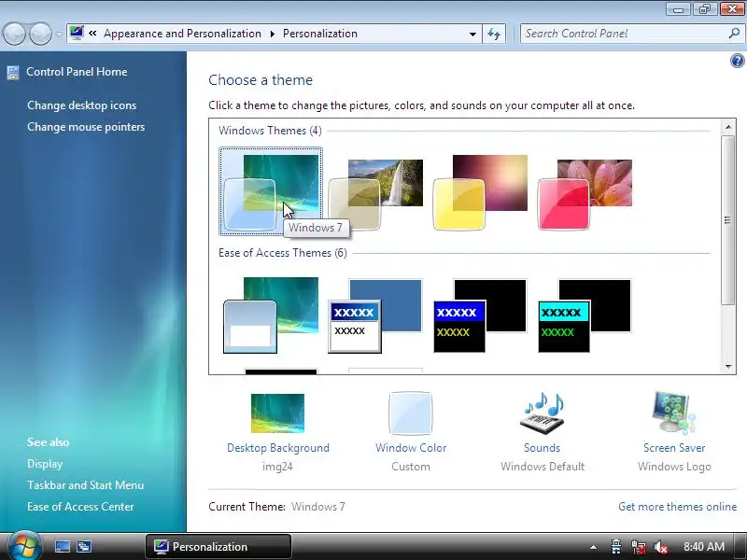
Task: Click the Refresh button in address bar
Action: pyautogui.click(x=494, y=34)
